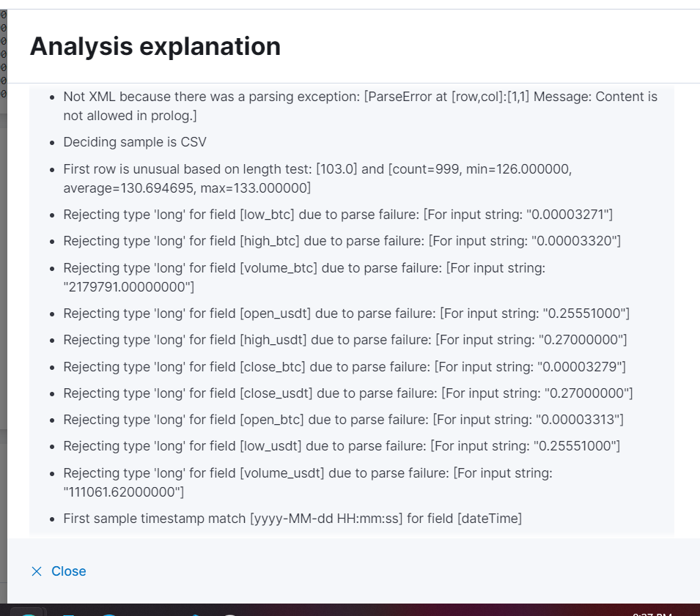The height and width of the screenshot is (616, 700).
Task: Select the high_btc parse failure line
Action: point(342,241)
